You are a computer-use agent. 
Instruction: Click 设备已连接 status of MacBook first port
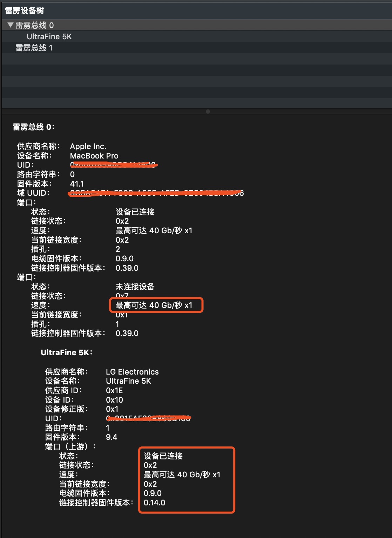(x=135, y=212)
